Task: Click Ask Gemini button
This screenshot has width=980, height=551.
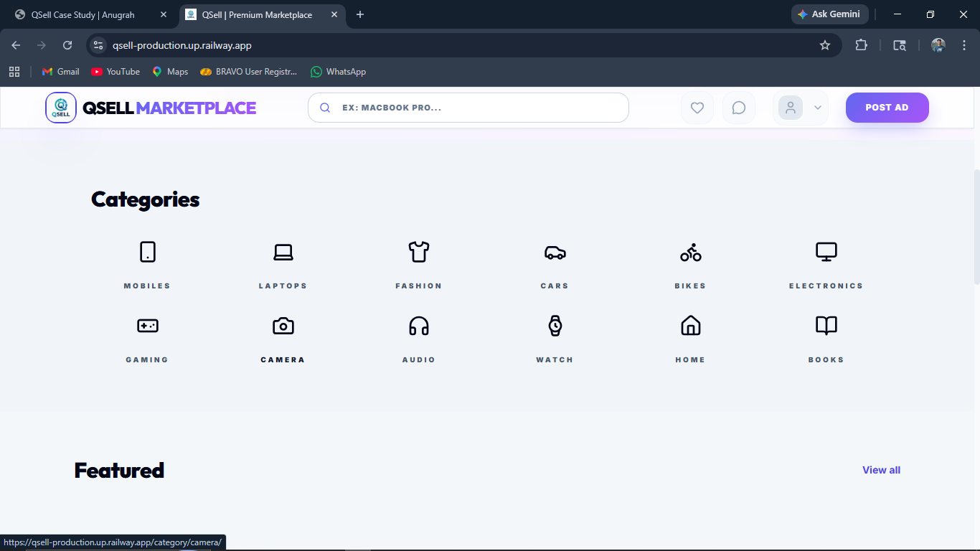Action: coord(829,14)
